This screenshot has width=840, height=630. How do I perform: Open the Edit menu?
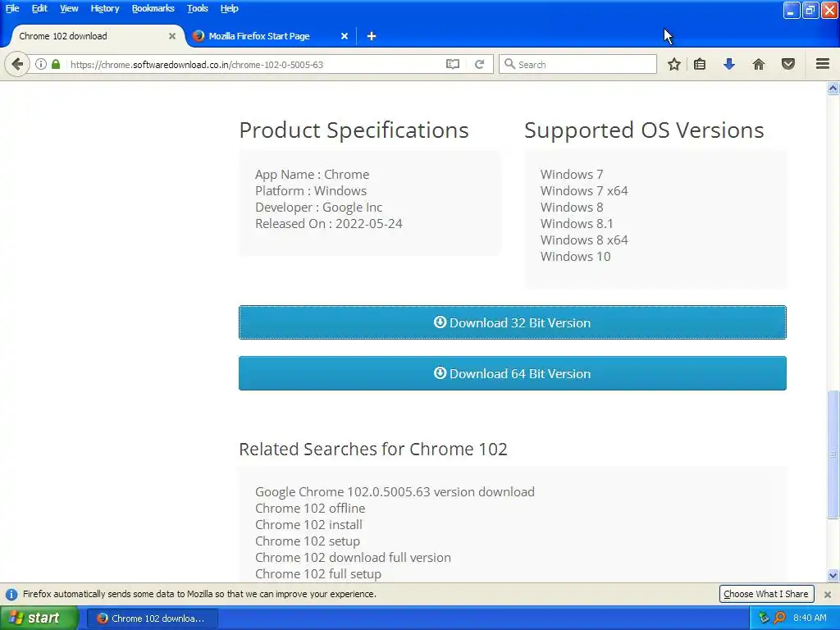39,8
